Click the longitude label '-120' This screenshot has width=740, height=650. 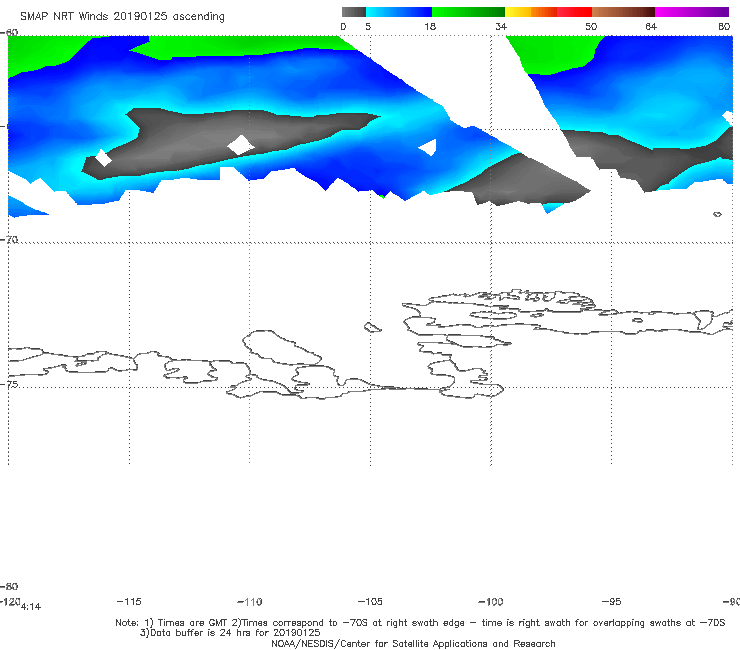pyautogui.click(x=10, y=601)
